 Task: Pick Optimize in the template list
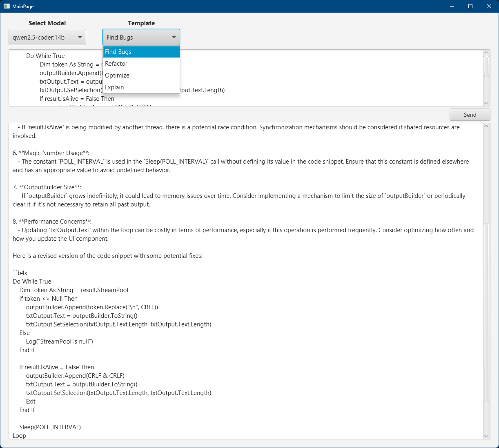point(141,75)
